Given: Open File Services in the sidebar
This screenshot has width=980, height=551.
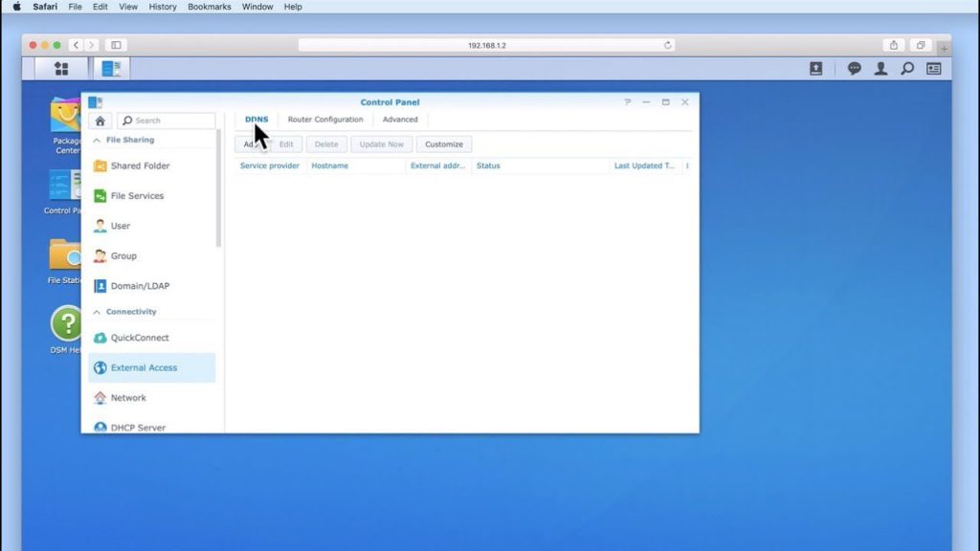Looking at the screenshot, I should coord(152,195).
